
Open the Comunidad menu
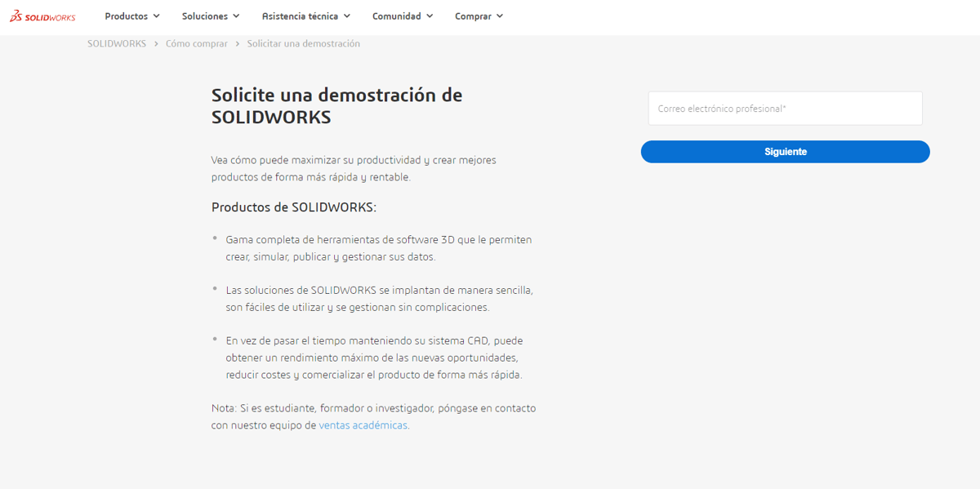[403, 16]
